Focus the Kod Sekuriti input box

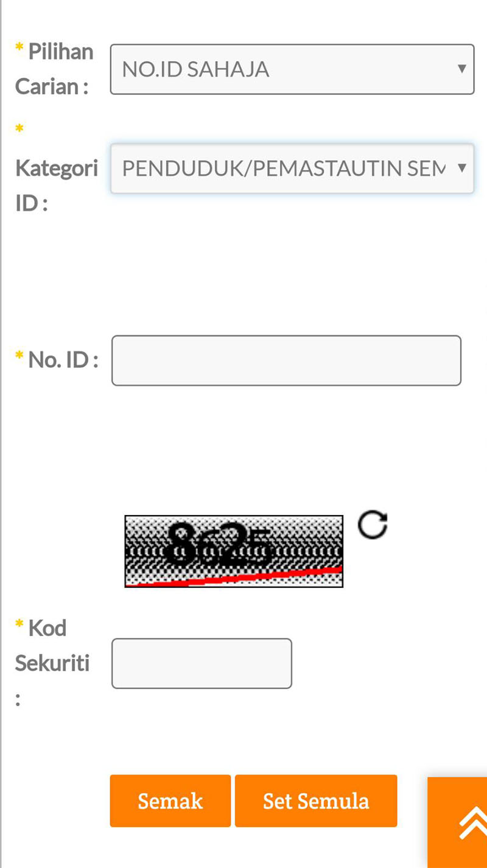201,663
